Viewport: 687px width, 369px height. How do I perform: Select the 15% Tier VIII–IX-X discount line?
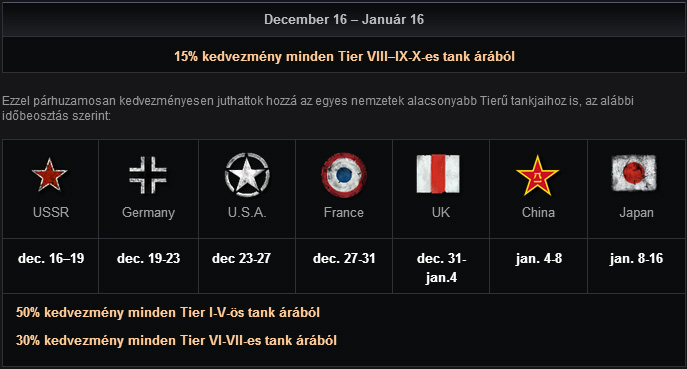(x=344, y=57)
